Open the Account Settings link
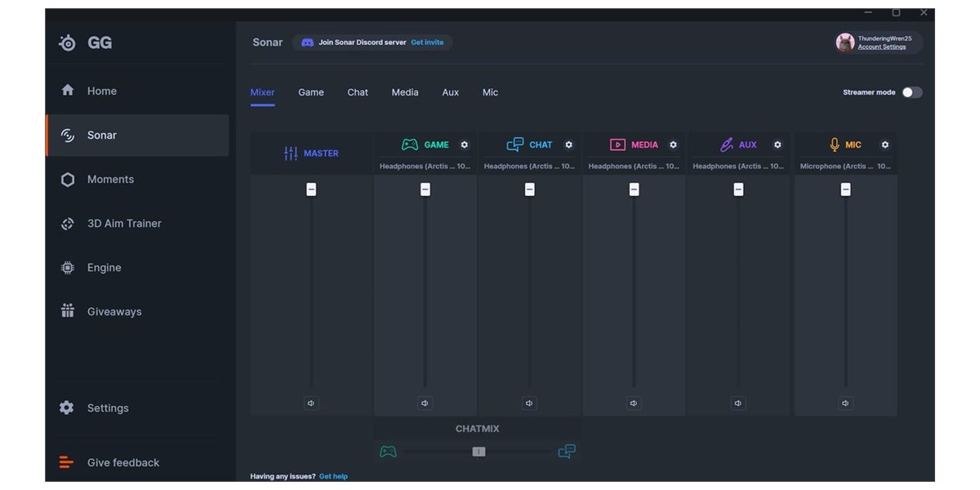The image size is (980, 490). coord(882,47)
